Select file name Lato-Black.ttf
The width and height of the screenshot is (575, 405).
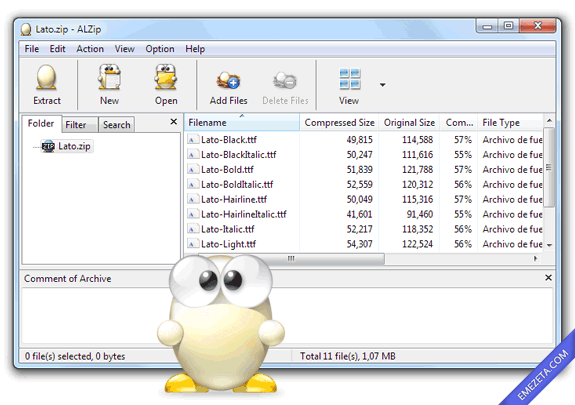pos(229,140)
